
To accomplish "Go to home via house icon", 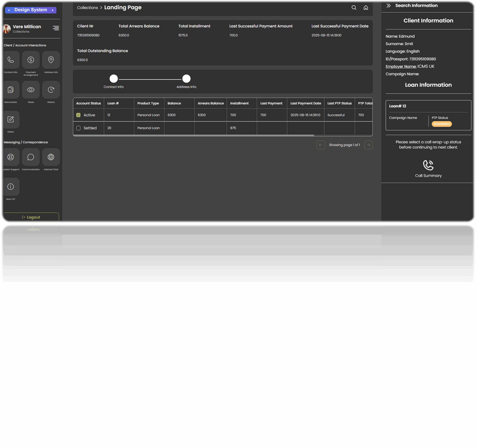I will click(x=366, y=8).
